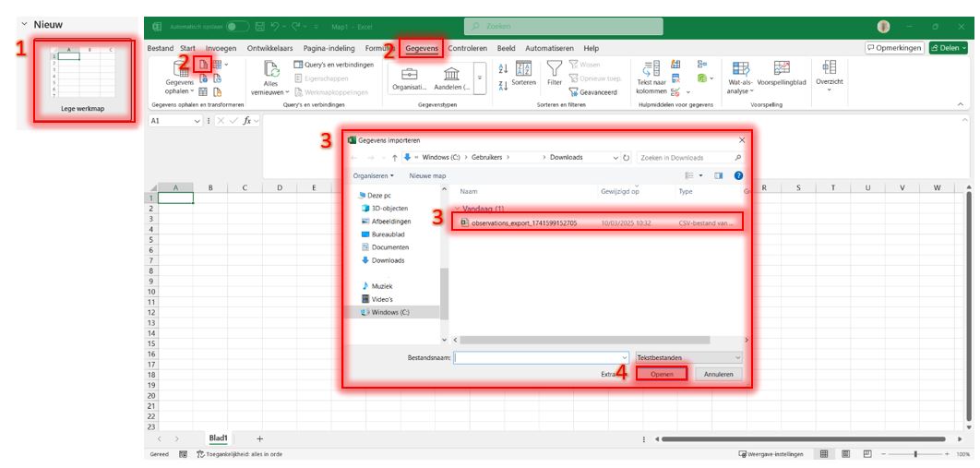Sort files by Gewijzigd op column
Image resolution: width=980 pixels, height=468 pixels.
click(x=620, y=191)
